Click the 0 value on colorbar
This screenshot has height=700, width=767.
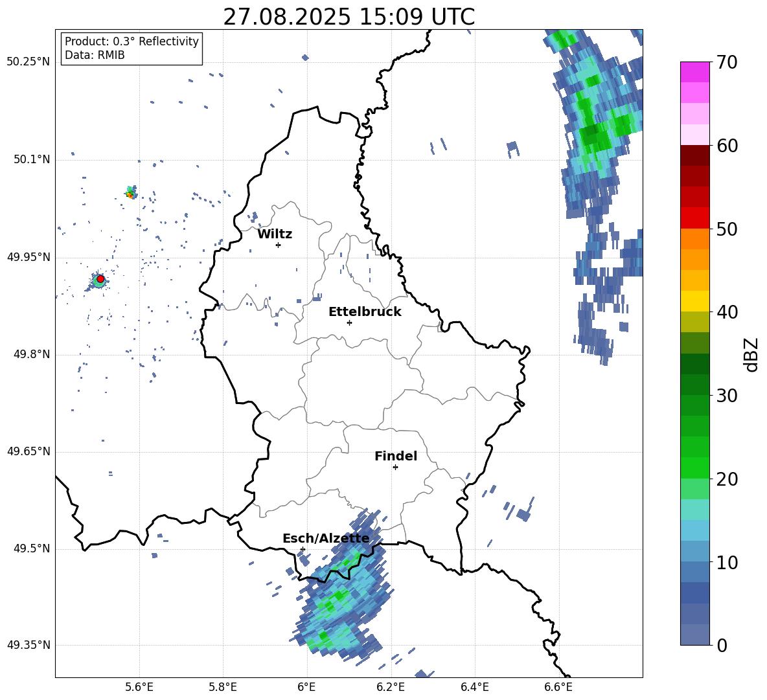[x=722, y=646]
